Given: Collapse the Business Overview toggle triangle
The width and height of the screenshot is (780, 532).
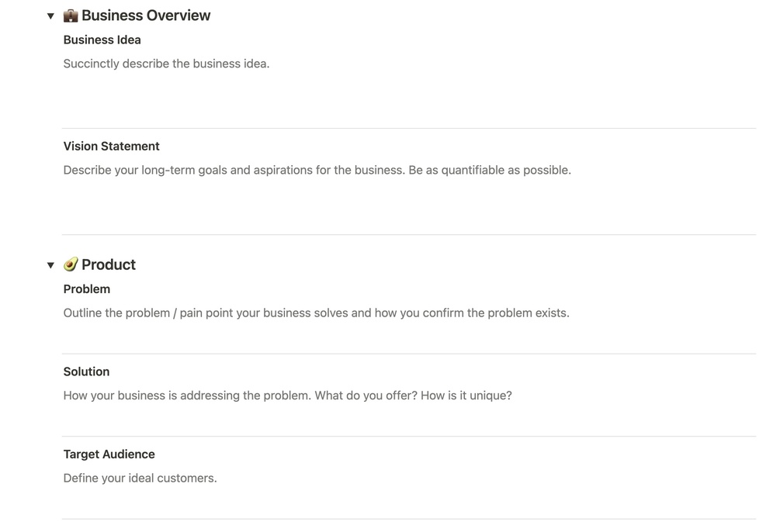Looking at the screenshot, I should [50, 16].
